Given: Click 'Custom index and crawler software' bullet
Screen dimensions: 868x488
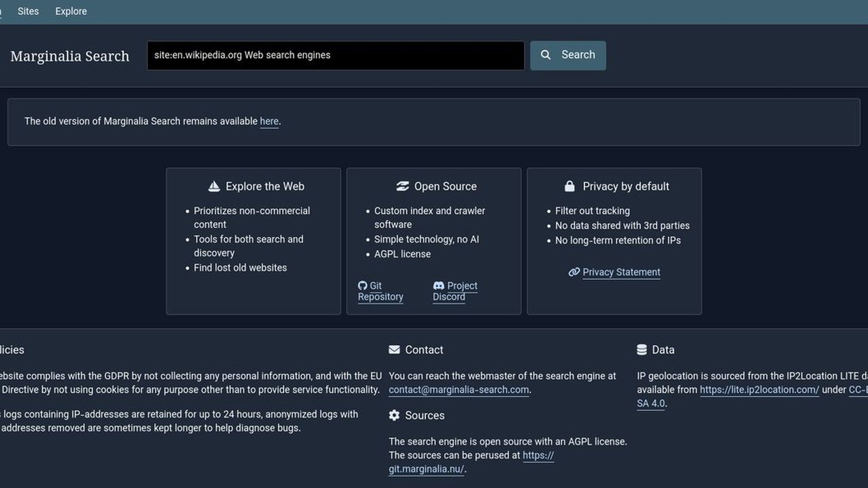Looking at the screenshot, I should coord(430,218).
